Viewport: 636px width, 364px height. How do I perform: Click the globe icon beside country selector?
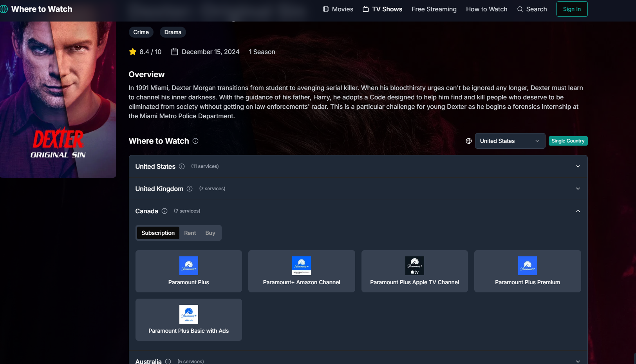pos(469,141)
